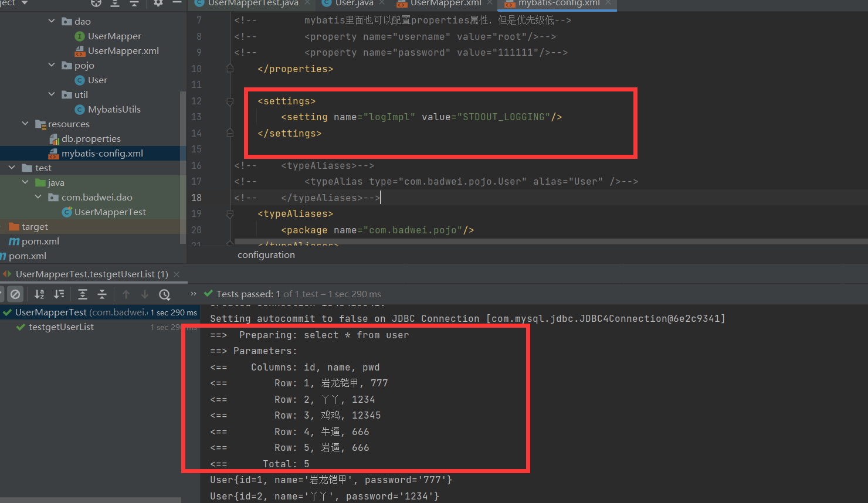Sort tests by duration

pyautogui.click(x=59, y=294)
